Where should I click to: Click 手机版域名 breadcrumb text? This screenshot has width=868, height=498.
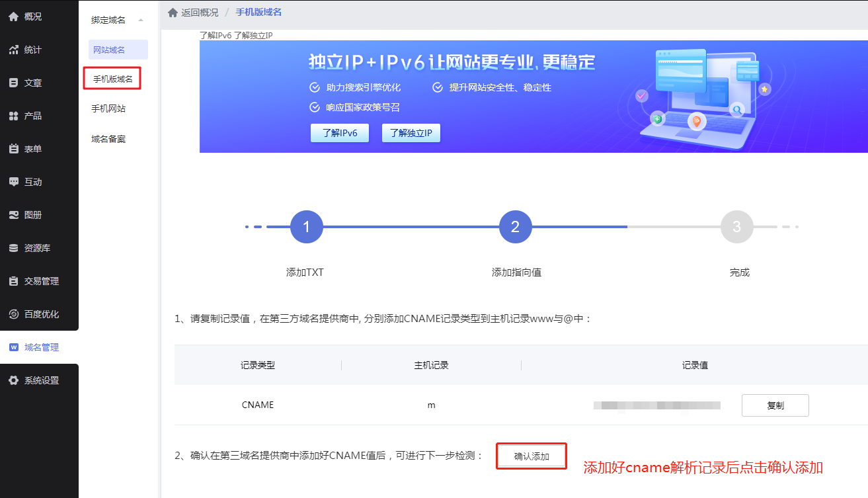tap(259, 13)
